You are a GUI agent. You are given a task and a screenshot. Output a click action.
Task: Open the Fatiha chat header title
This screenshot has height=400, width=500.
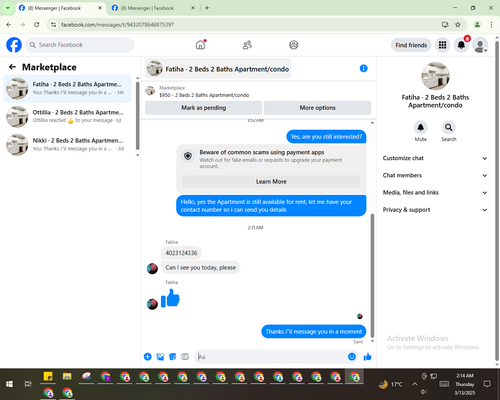point(218,69)
